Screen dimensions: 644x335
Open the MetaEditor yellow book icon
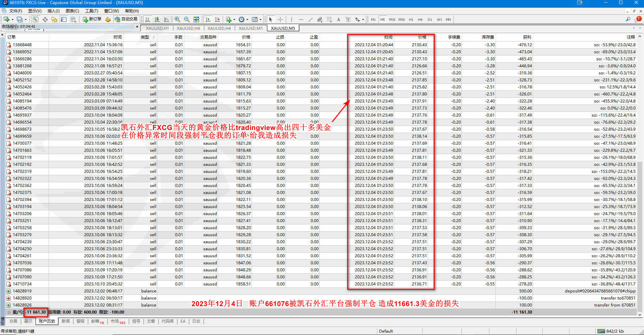[108, 19]
